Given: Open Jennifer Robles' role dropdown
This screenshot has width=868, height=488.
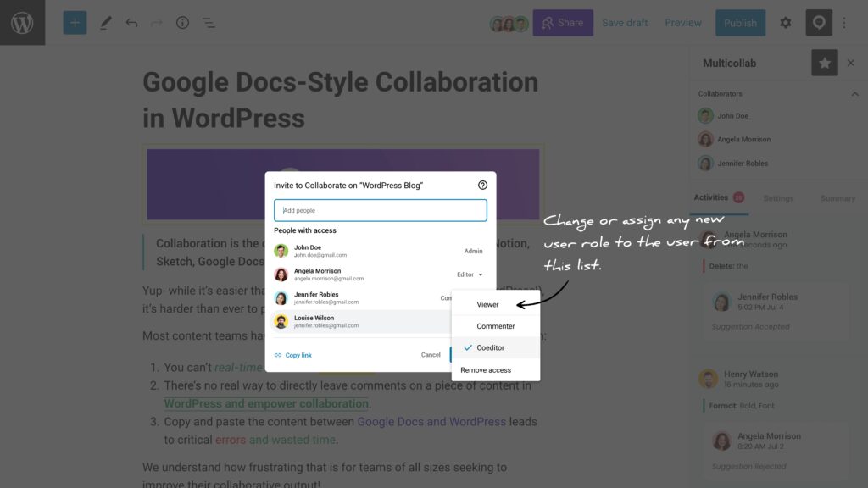Looking at the screenshot, I should (446, 298).
